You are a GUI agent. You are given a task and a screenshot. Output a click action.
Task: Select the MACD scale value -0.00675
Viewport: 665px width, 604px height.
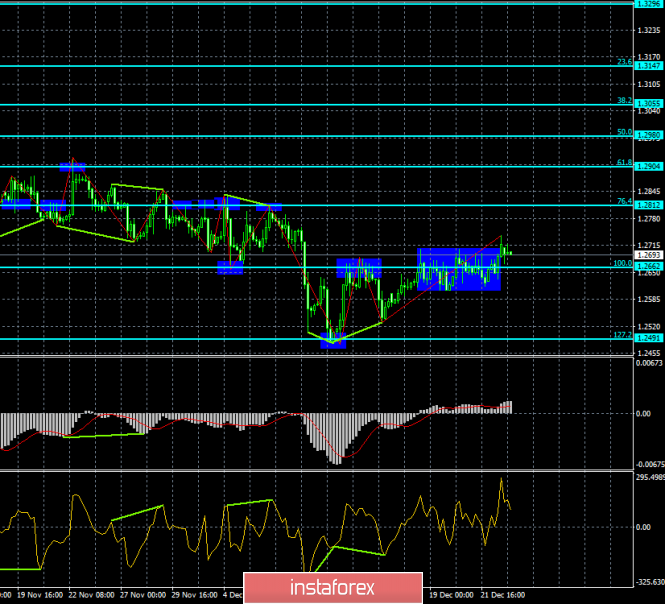point(649,464)
